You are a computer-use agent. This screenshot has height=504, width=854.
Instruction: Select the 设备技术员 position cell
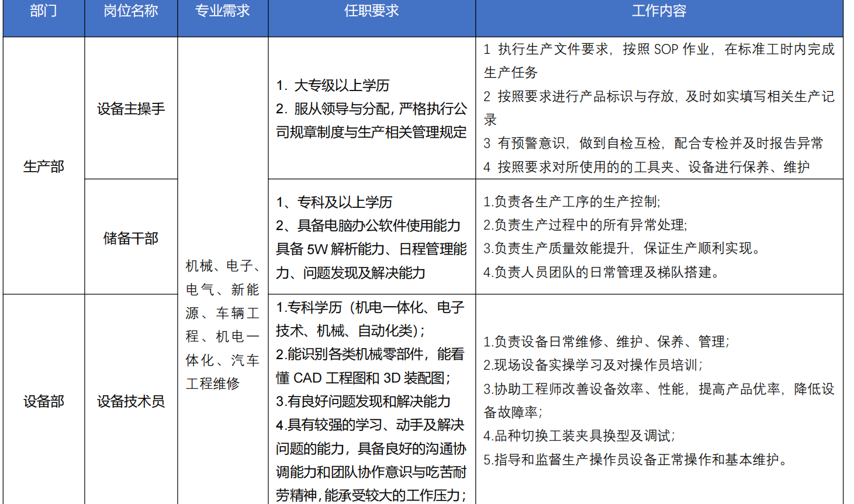click(x=131, y=401)
